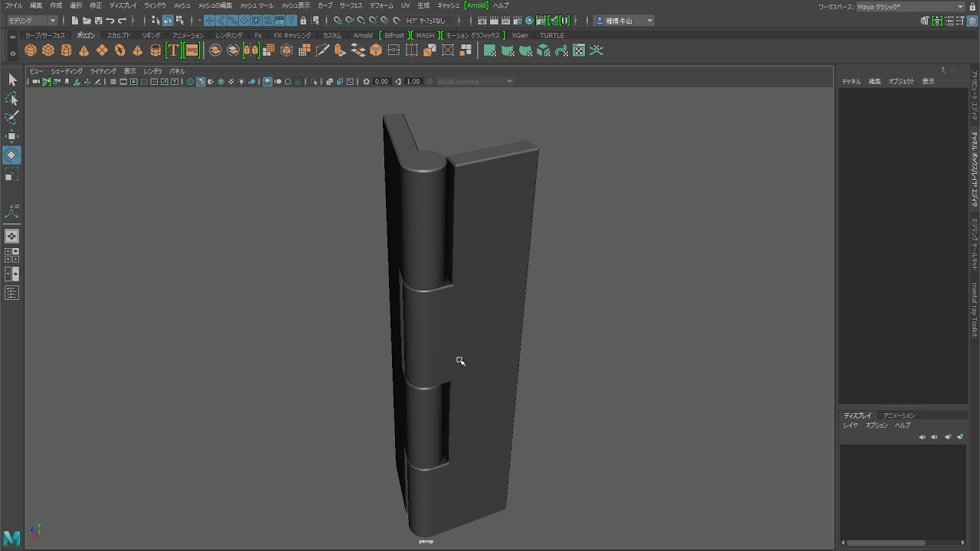Click the Bevel cube shelf icon
The height and width of the screenshot is (551, 980).
pos(376,51)
